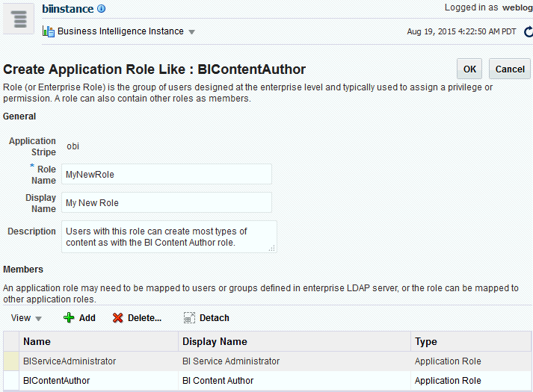Click the Detach table icon

(189, 318)
